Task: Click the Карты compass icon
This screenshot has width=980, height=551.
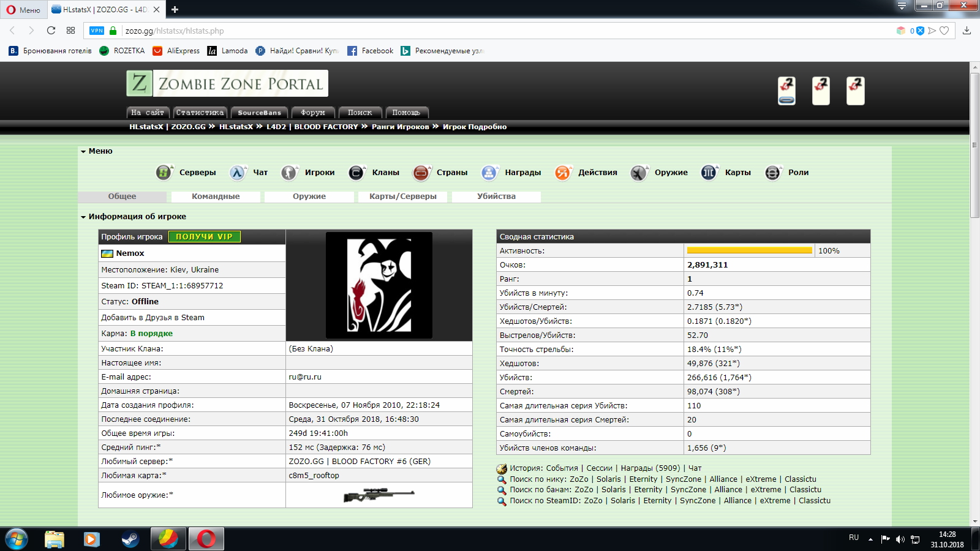Action: tap(709, 173)
